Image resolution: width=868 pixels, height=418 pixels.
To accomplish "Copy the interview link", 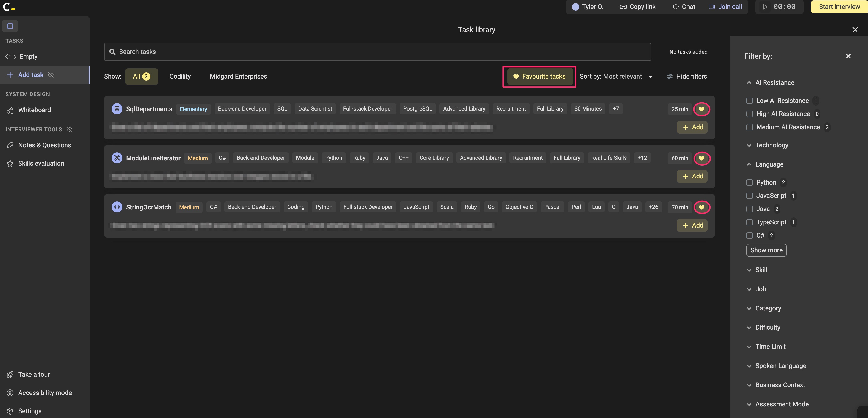I will (x=638, y=7).
